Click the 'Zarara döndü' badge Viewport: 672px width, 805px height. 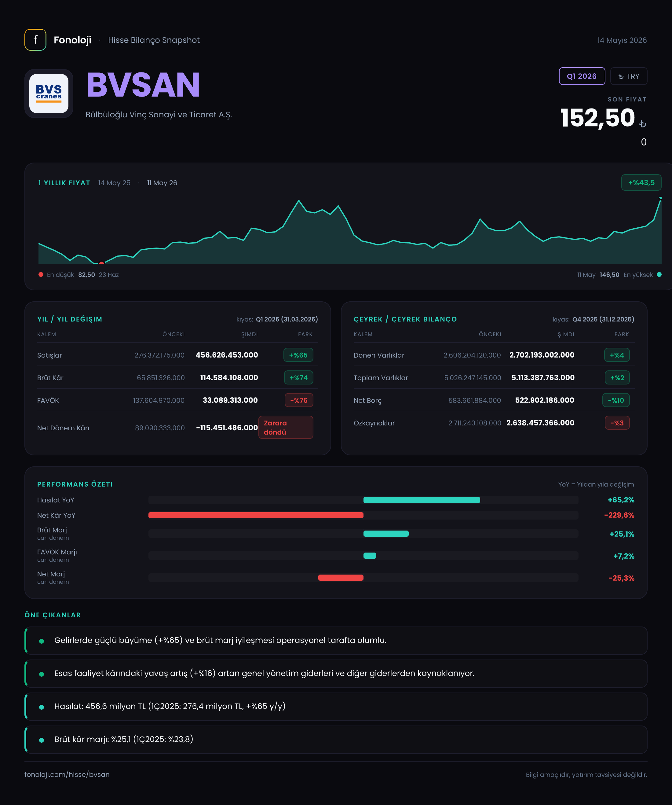coord(286,428)
